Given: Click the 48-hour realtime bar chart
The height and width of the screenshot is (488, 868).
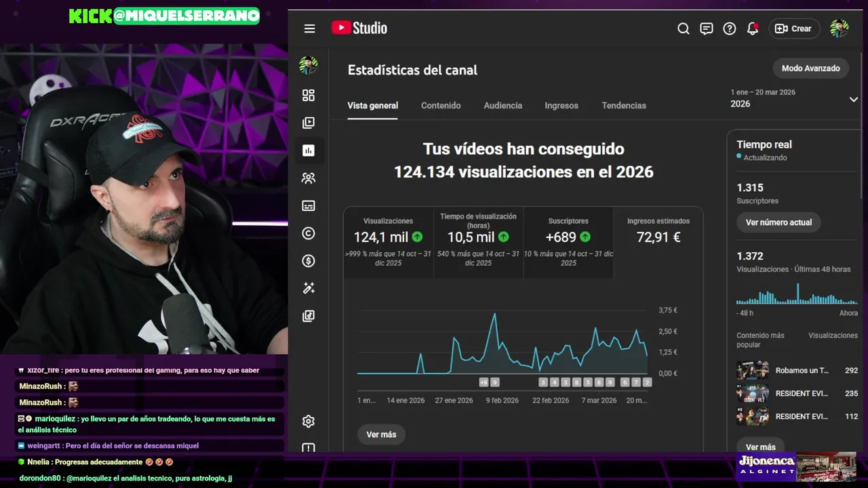Looking at the screenshot, I should click(x=797, y=294).
